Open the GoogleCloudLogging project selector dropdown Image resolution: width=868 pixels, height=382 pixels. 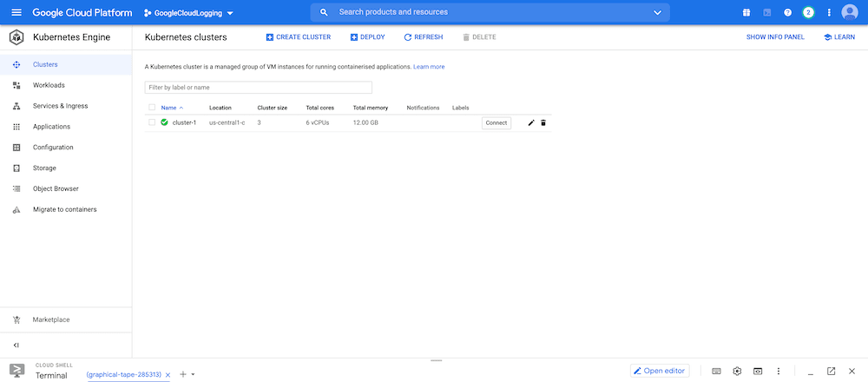pyautogui.click(x=188, y=13)
